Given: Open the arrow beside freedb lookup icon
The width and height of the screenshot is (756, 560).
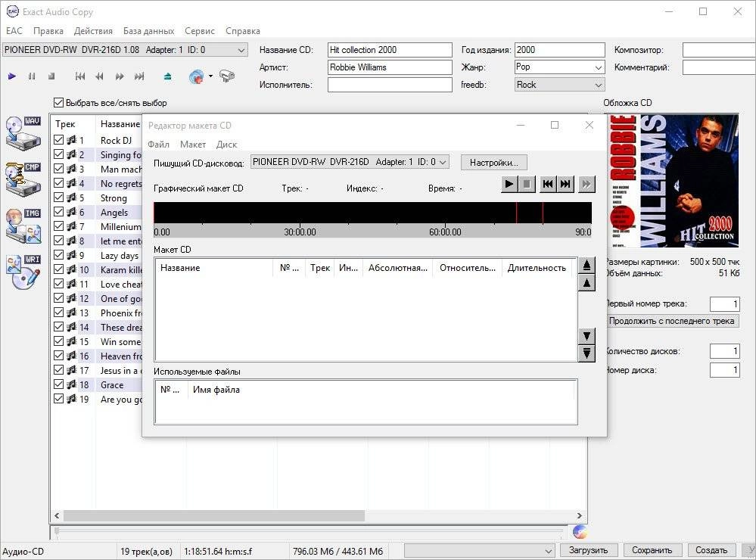Looking at the screenshot, I should pyautogui.click(x=210, y=76).
